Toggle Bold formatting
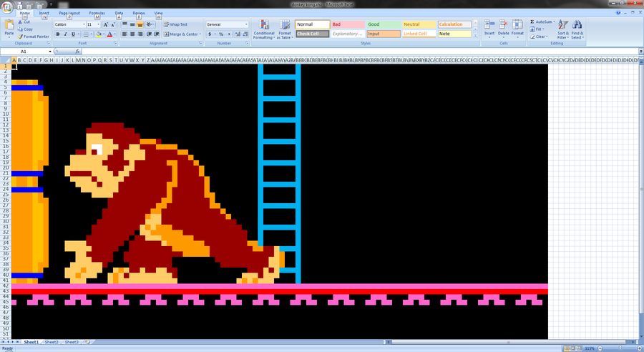 tap(58, 34)
